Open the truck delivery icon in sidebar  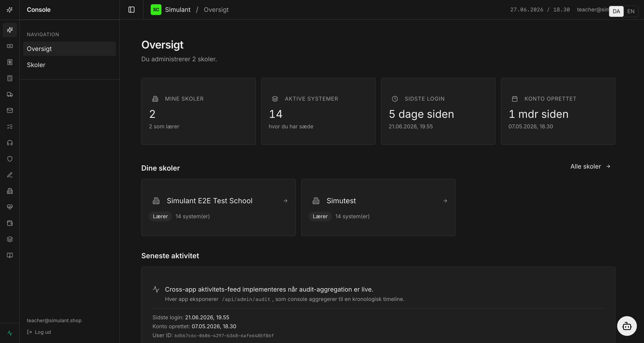(10, 94)
